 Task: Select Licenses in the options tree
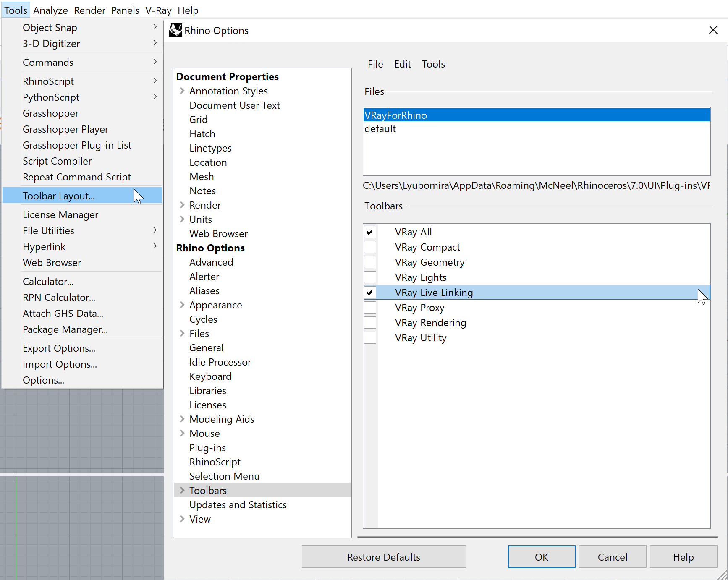coord(208,405)
